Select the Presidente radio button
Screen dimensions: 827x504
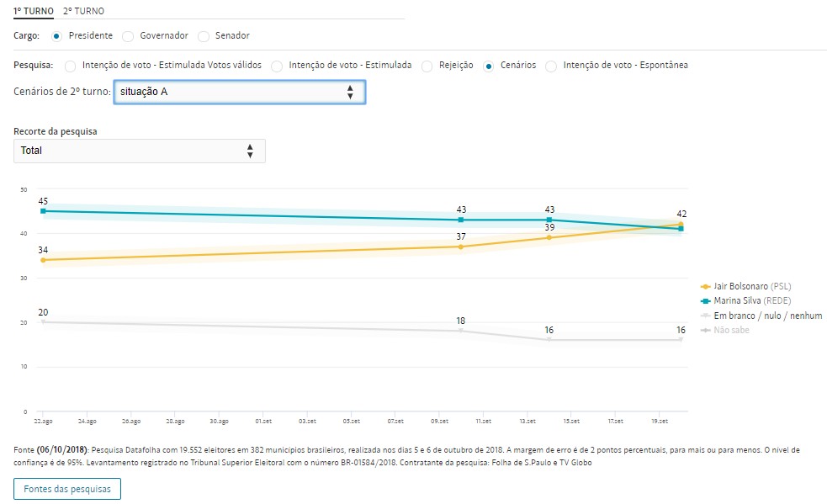point(56,36)
